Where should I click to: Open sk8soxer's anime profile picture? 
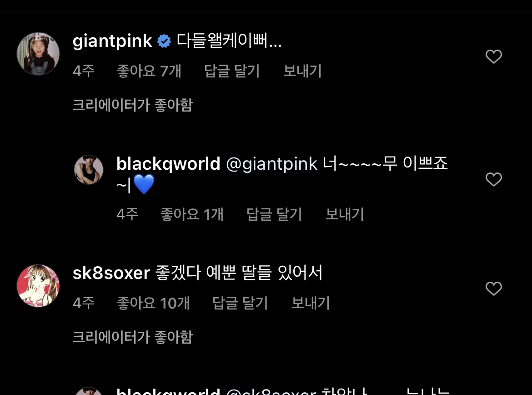(x=38, y=286)
